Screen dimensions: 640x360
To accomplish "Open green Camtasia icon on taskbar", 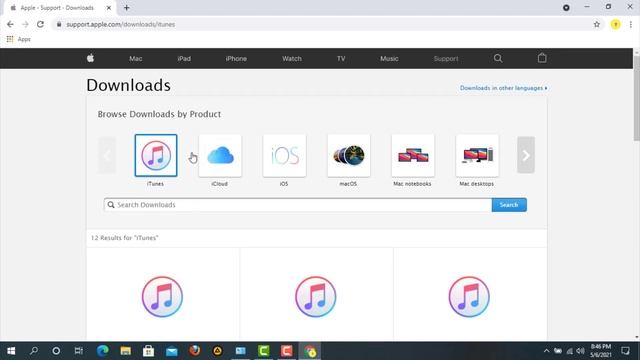I will click(x=264, y=351).
